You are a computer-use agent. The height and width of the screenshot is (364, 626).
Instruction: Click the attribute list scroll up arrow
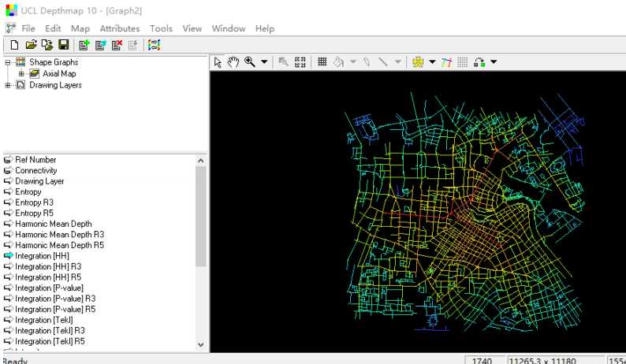201,161
